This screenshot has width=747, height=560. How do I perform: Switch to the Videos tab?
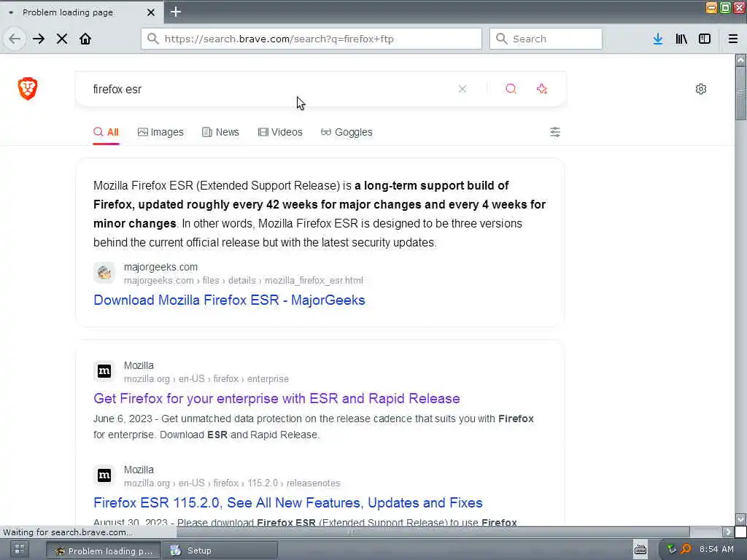tap(280, 132)
